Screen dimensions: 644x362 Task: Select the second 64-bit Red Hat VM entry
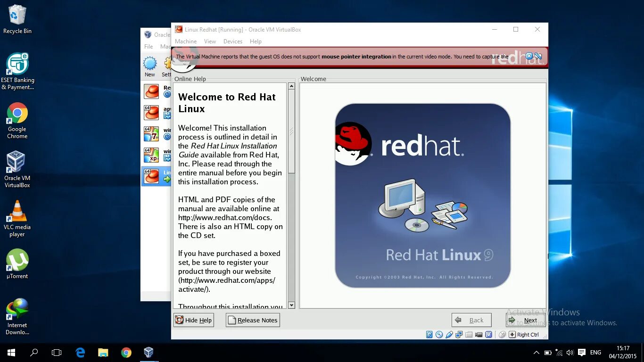pyautogui.click(x=157, y=113)
